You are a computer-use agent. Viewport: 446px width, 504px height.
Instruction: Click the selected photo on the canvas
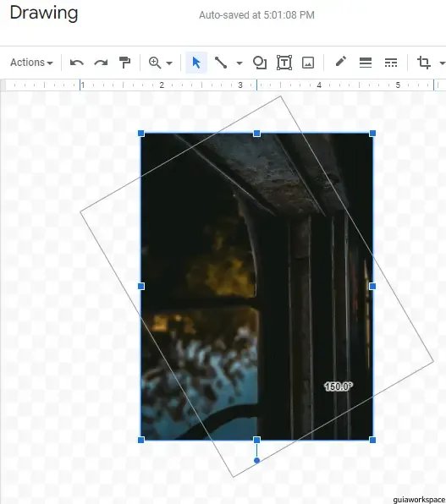pyautogui.click(x=256, y=287)
